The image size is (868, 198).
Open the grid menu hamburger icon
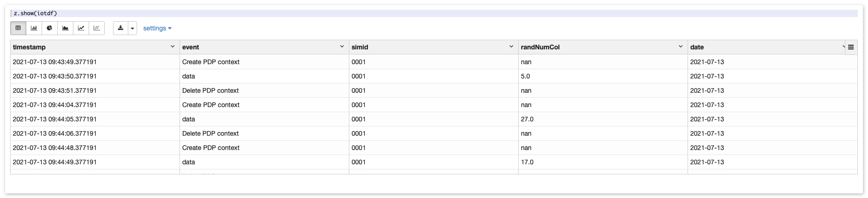[x=851, y=47]
